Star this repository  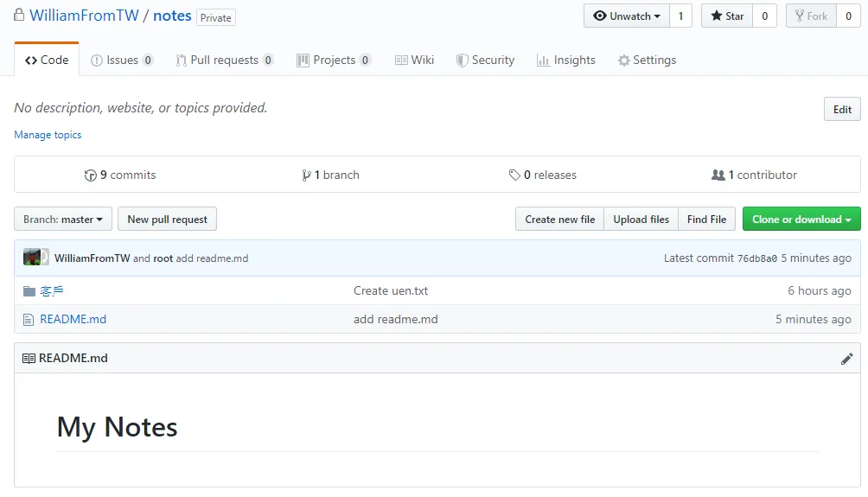(x=727, y=16)
